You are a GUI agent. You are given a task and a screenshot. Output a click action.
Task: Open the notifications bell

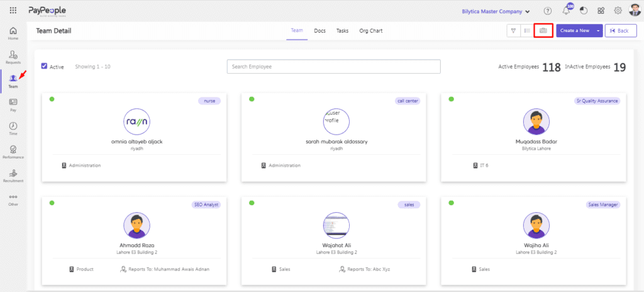pos(567,11)
